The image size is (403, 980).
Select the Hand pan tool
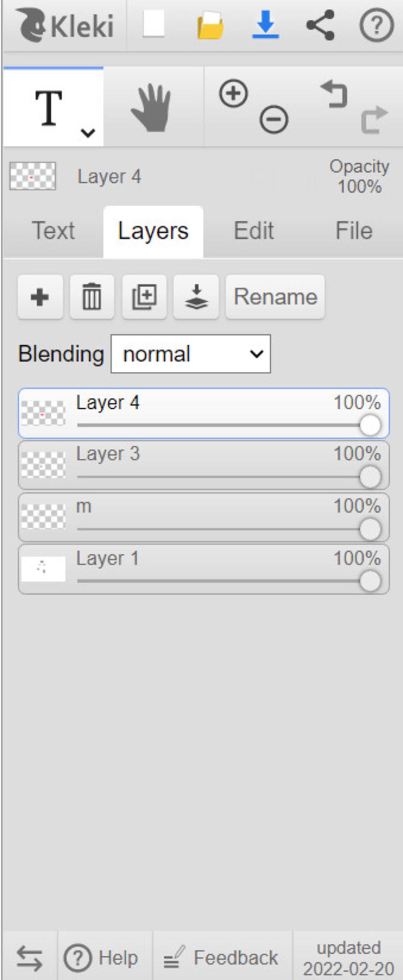(152, 107)
